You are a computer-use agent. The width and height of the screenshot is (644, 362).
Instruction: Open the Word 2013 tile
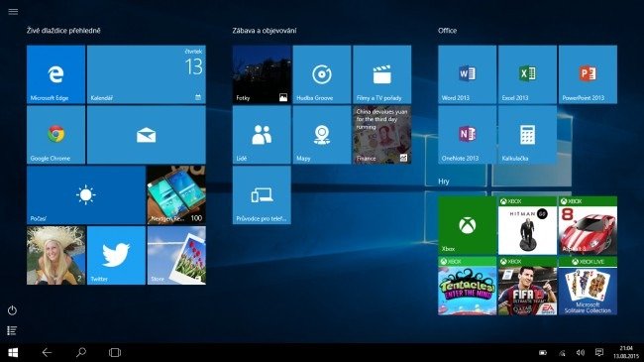[x=467, y=74]
